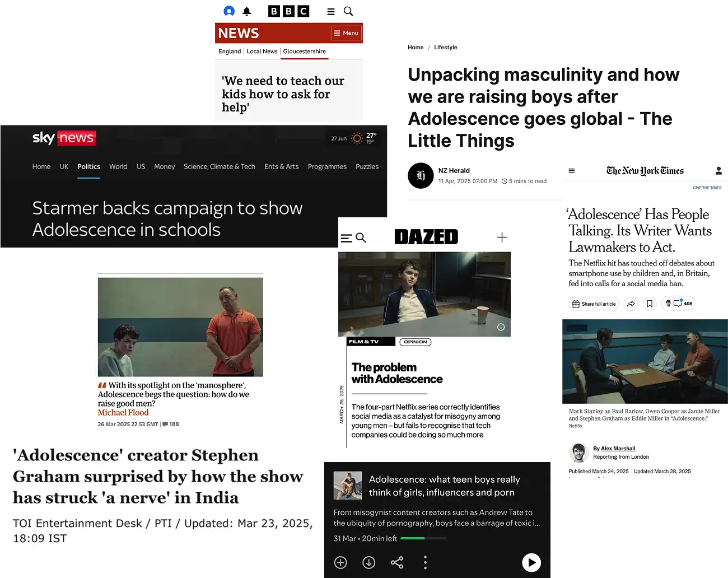Image resolution: width=728 pixels, height=578 pixels.
Task: Open New York Times account icon
Action: click(718, 171)
